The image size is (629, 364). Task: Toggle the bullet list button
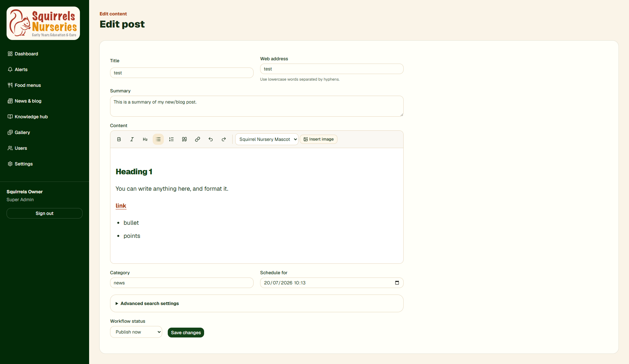pos(158,139)
